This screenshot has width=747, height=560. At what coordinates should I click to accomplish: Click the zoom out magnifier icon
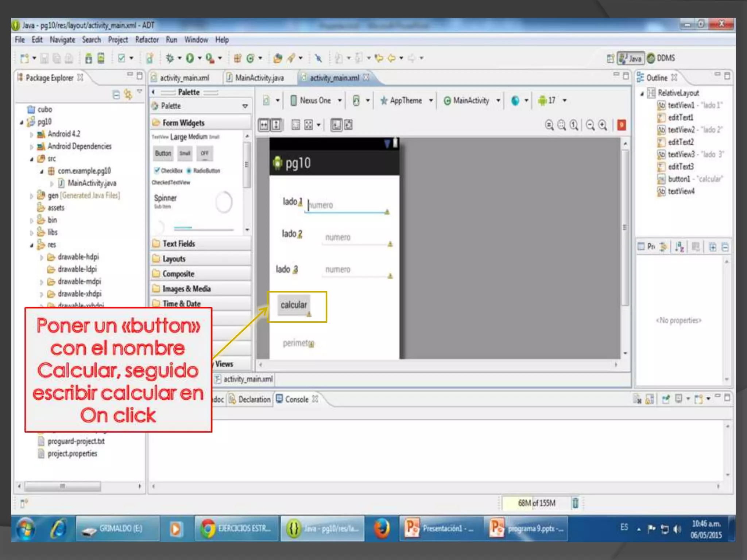pos(590,125)
